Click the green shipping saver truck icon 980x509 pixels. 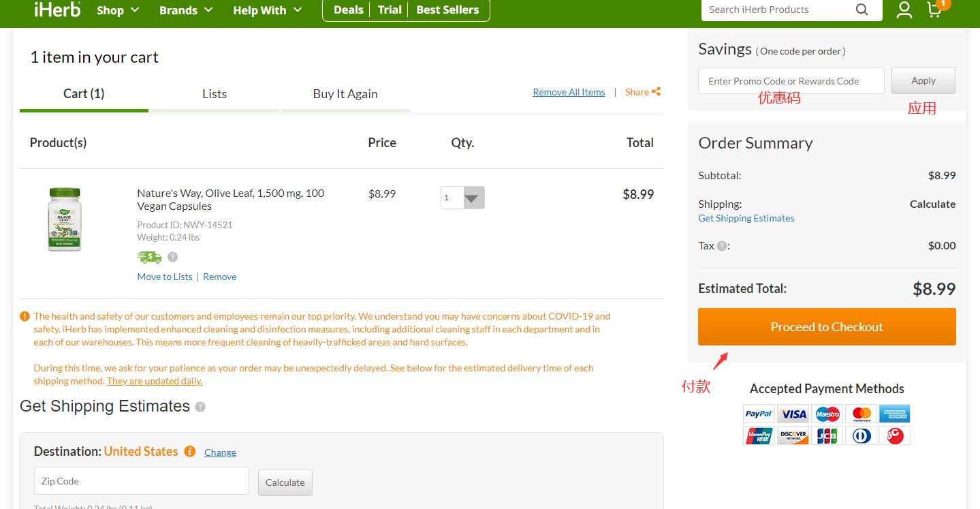(149, 257)
